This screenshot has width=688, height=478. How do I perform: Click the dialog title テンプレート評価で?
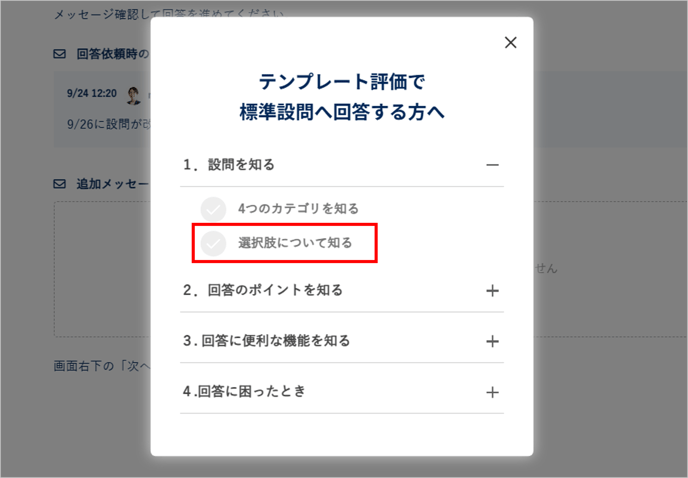pos(341,81)
